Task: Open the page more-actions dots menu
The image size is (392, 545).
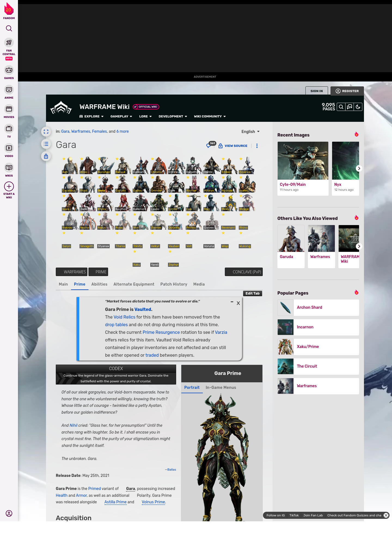Action: tap(257, 146)
